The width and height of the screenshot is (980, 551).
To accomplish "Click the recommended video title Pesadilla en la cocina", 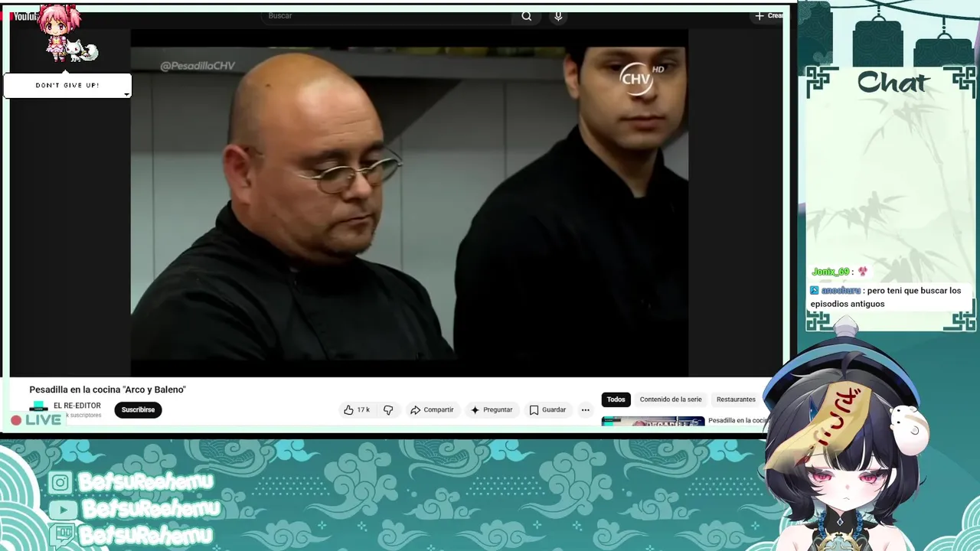I will point(737,420).
